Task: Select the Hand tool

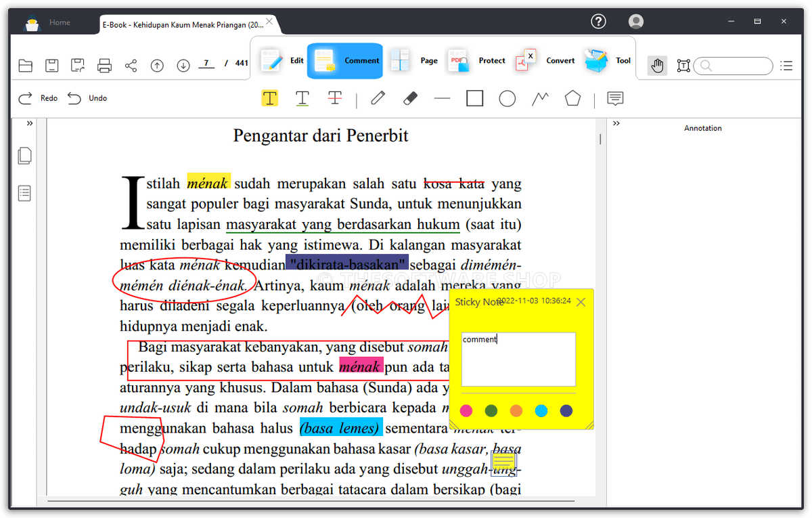Action: coord(657,66)
